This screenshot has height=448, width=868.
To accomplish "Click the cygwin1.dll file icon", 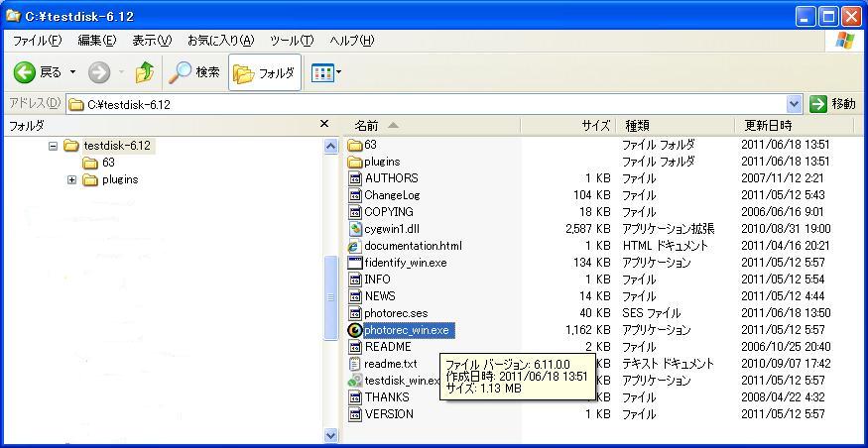I will pos(355,229).
